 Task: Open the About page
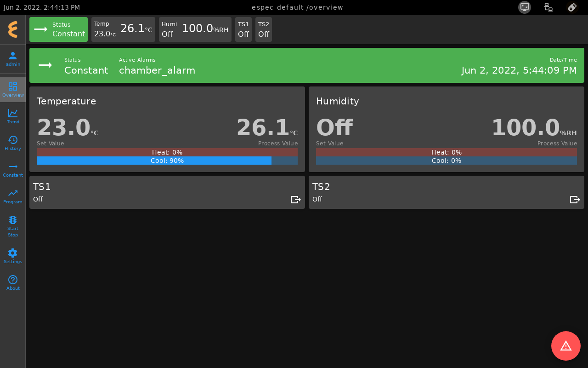point(13,283)
